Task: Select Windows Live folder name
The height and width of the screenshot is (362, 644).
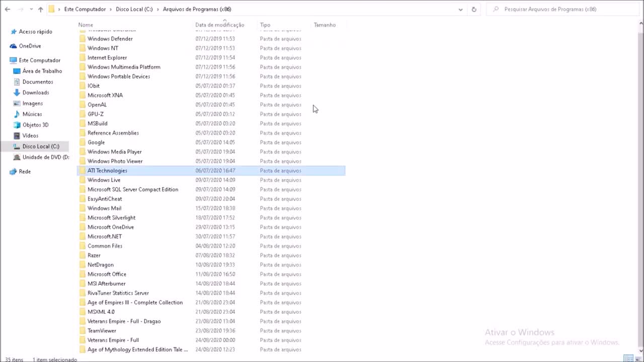Action: (x=104, y=180)
